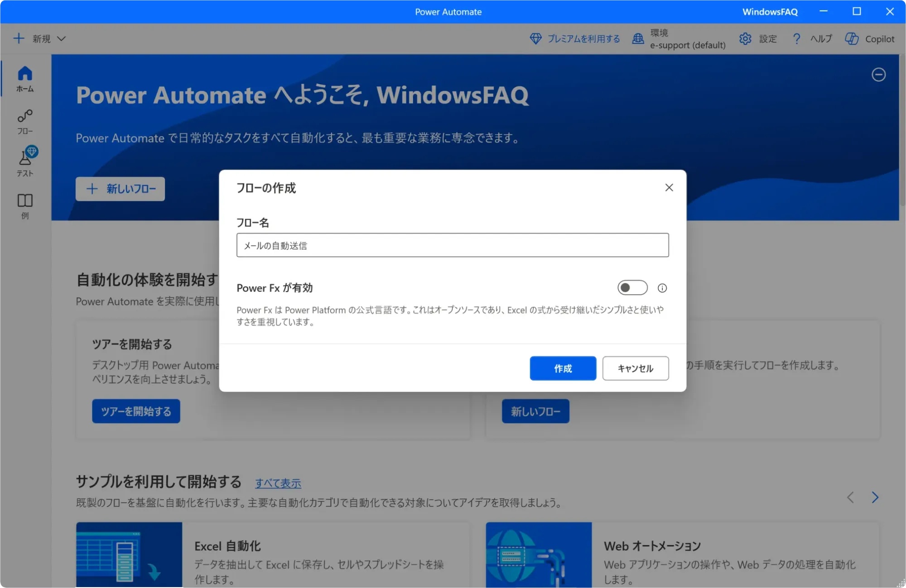Open the ヘルプ help menu
Screen dimensions: 906x588
(821, 39)
